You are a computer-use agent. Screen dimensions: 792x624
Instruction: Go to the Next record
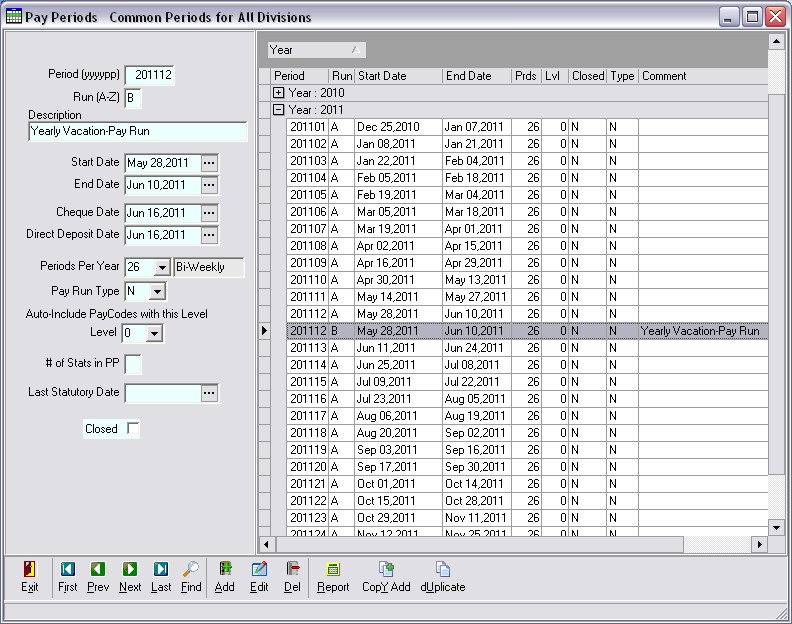pyautogui.click(x=130, y=576)
